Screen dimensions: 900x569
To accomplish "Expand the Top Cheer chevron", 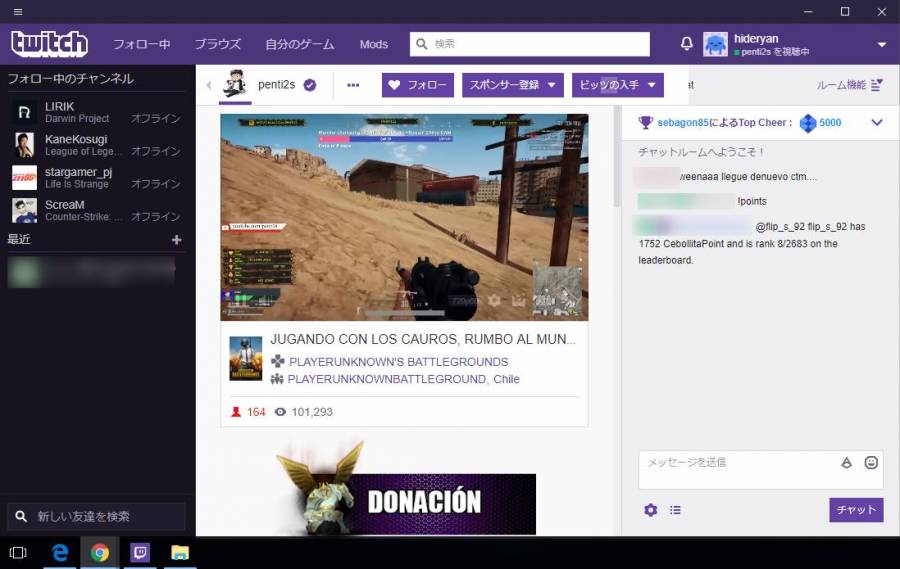I will (x=876, y=122).
